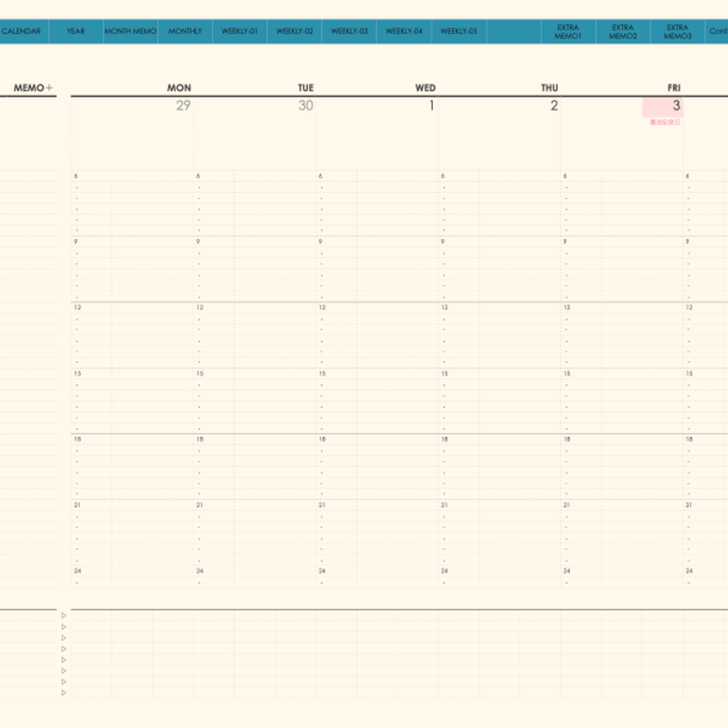Click the MEMO+ heading

(x=33, y=88)
